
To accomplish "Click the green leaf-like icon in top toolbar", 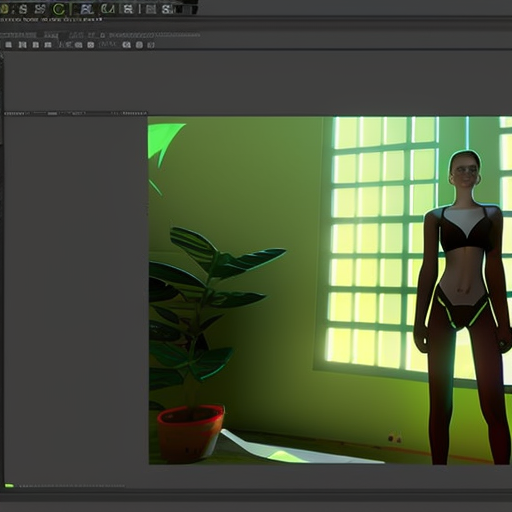I will point(108,9).
